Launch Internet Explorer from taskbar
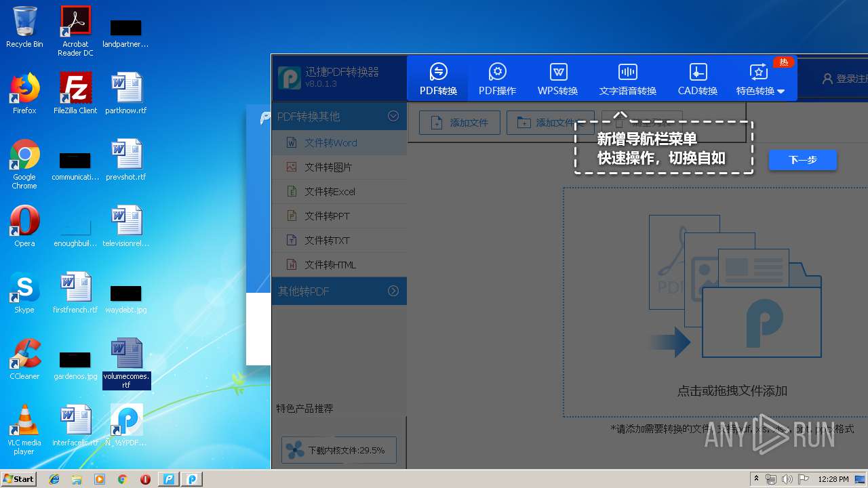 54,479
